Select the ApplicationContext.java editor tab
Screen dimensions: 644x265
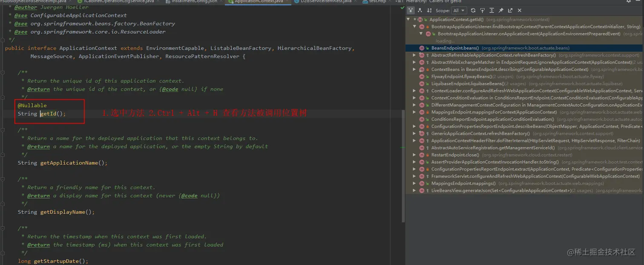pyautogui.click(x=259, y=2)
